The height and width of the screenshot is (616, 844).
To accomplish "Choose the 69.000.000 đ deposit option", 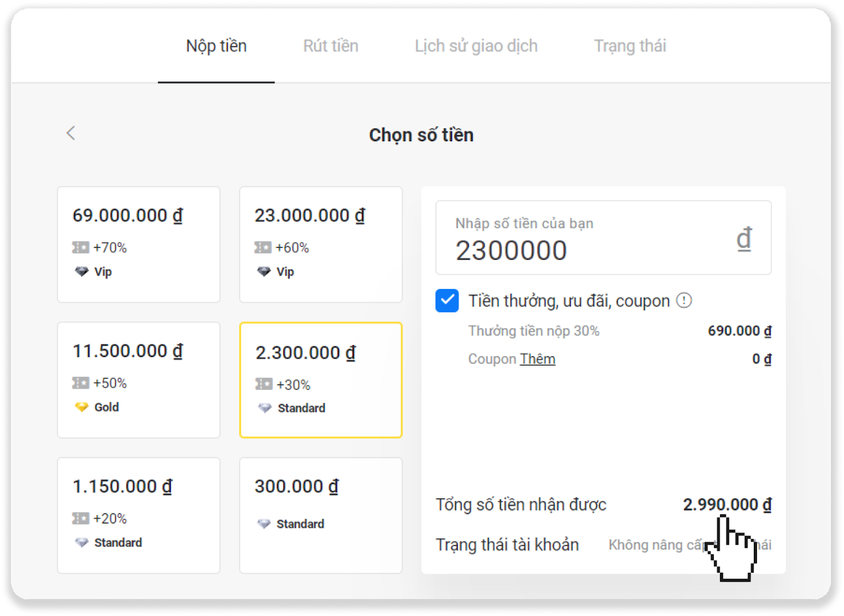I will [x=139, y=244].
